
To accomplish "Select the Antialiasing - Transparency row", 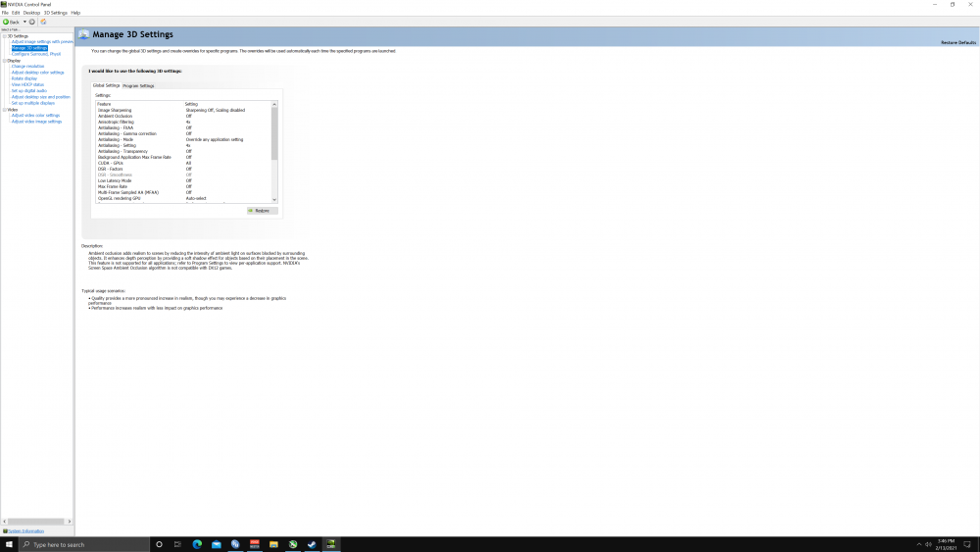I will coord(184,151).
